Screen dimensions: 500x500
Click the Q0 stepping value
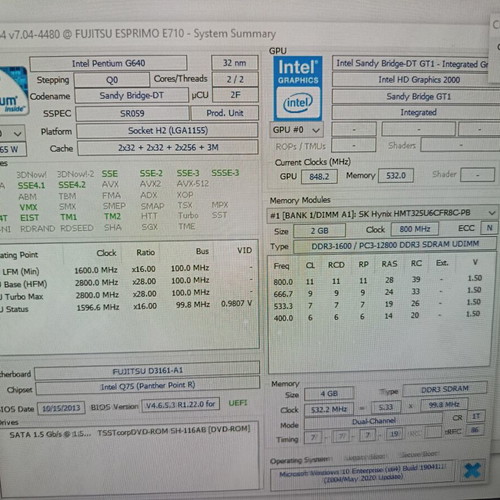tap(112, 80)
